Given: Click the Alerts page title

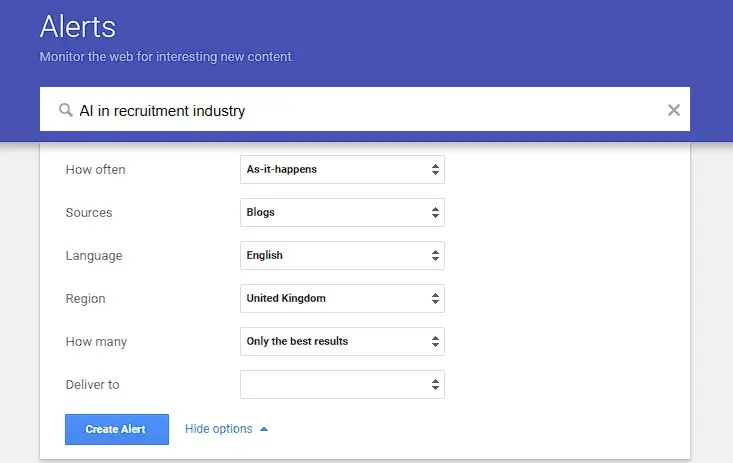Looking at the screenshot, I should (x=78, y=26).
